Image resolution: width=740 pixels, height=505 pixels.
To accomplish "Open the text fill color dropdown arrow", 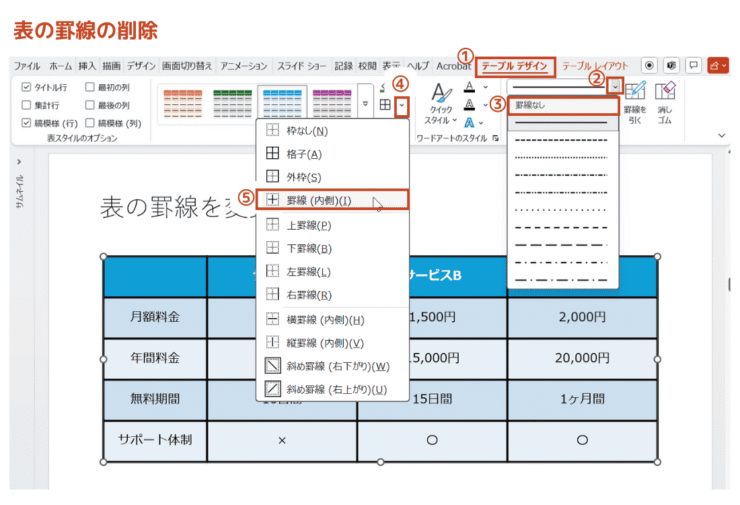I will point(485,87).
